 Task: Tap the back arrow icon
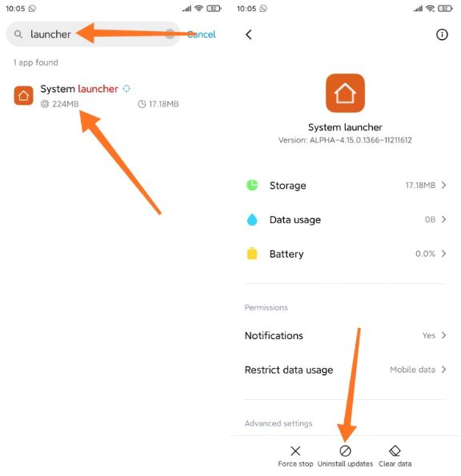pos(249,34)
